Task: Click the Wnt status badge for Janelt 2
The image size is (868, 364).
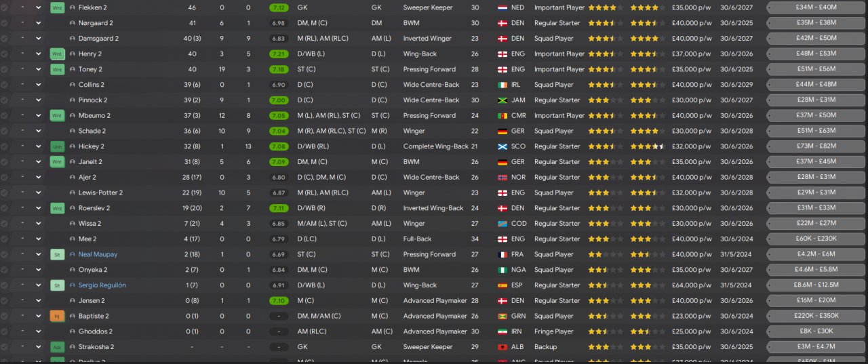Action: pos(58,162)
